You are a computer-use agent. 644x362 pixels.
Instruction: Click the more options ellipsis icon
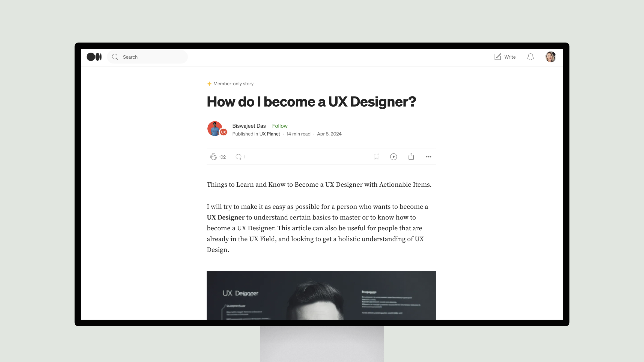tap(428, 156)
